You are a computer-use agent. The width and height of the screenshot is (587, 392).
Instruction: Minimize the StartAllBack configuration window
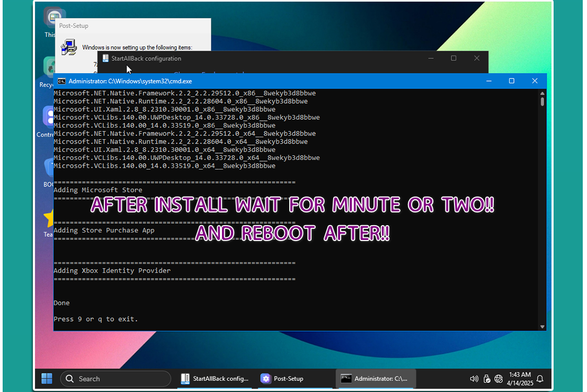[430, 58]
